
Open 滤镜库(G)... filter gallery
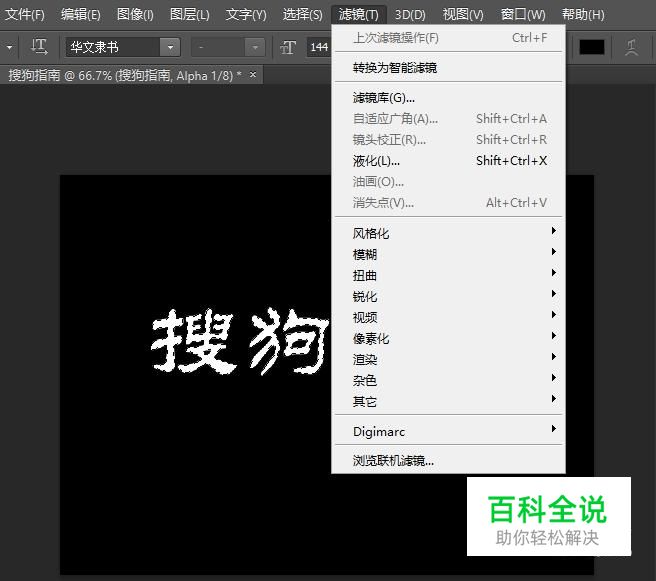coord(448,98)
